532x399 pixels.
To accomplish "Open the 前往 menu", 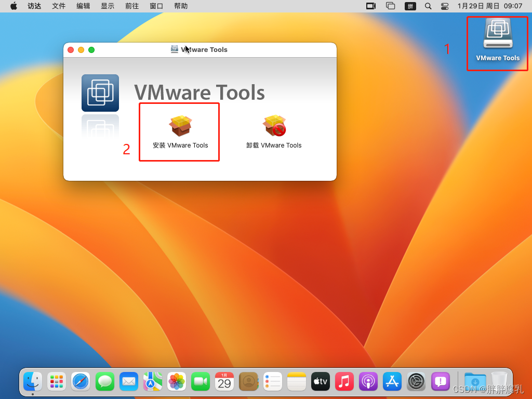I will 132,6.
